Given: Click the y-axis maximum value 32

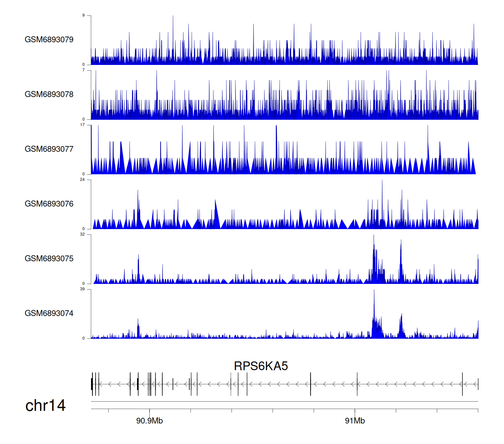Looking at the screenshot, I should click(x=82, y=234).
